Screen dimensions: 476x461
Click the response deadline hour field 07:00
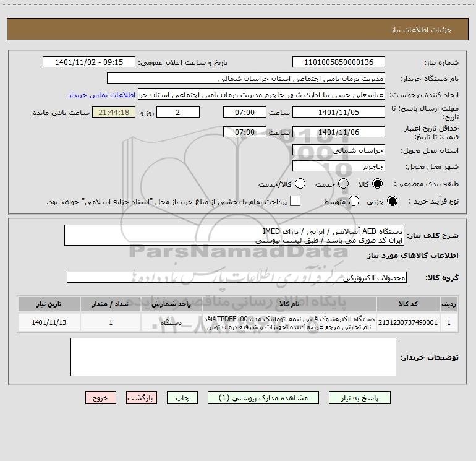coord(245,112)
